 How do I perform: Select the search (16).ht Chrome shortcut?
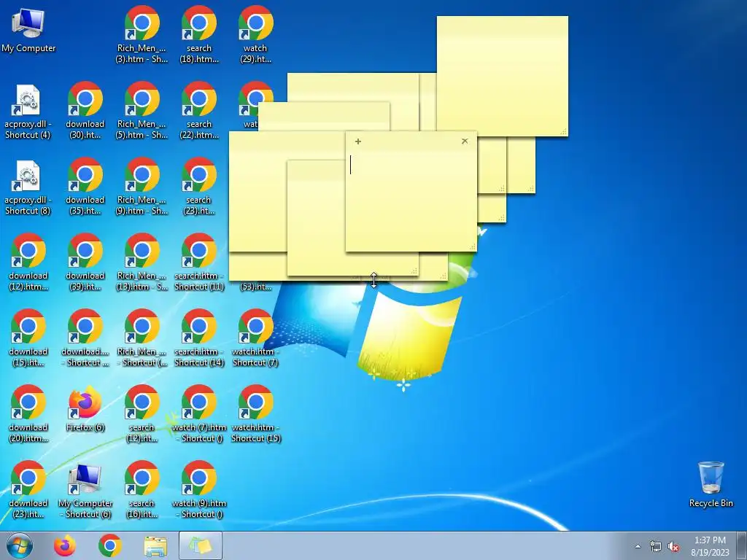142,489
